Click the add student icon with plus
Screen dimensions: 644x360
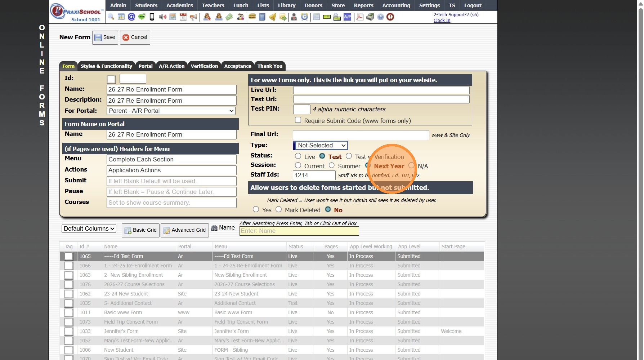[207, 17]
